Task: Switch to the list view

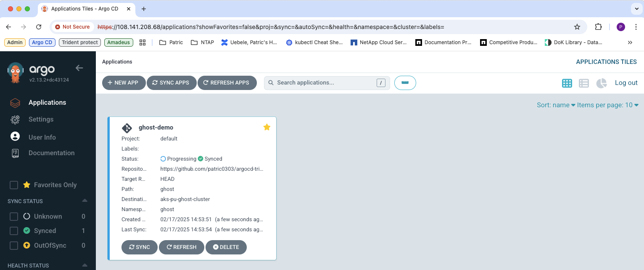Action: (x=584, y=83)
